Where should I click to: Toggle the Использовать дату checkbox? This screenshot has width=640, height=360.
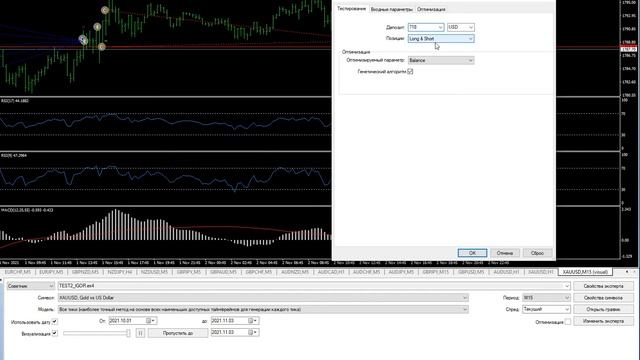55,322
